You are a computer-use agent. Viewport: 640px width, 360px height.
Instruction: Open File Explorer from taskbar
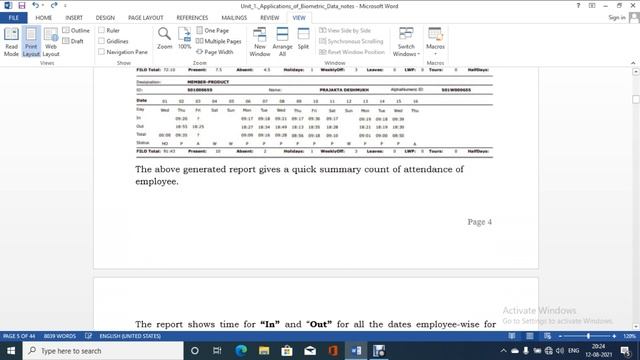[x=264, y=351]
